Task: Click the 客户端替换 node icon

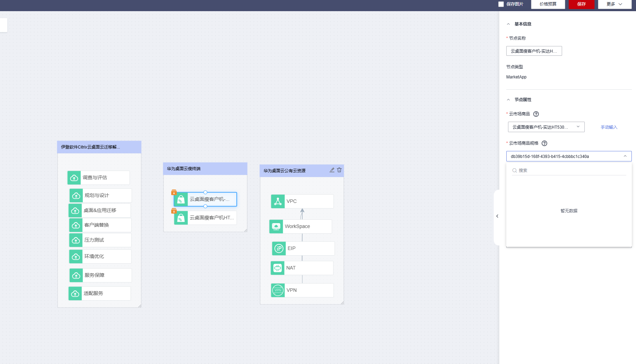Action: (x=76, y=225)
